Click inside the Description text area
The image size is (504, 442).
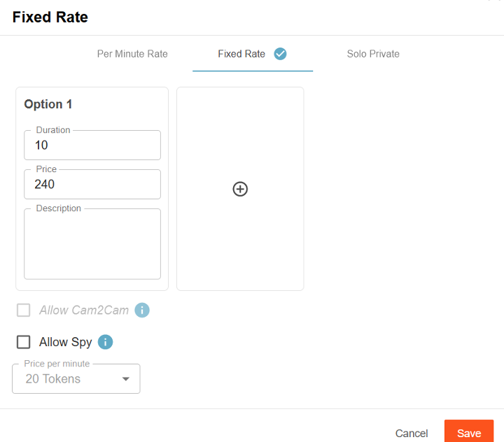pyautogui.click(x=92, y=245)
